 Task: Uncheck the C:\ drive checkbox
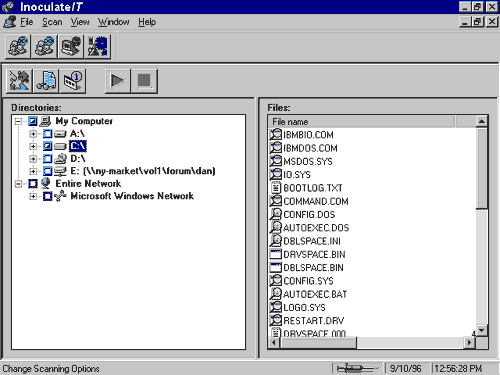[47, 146]
